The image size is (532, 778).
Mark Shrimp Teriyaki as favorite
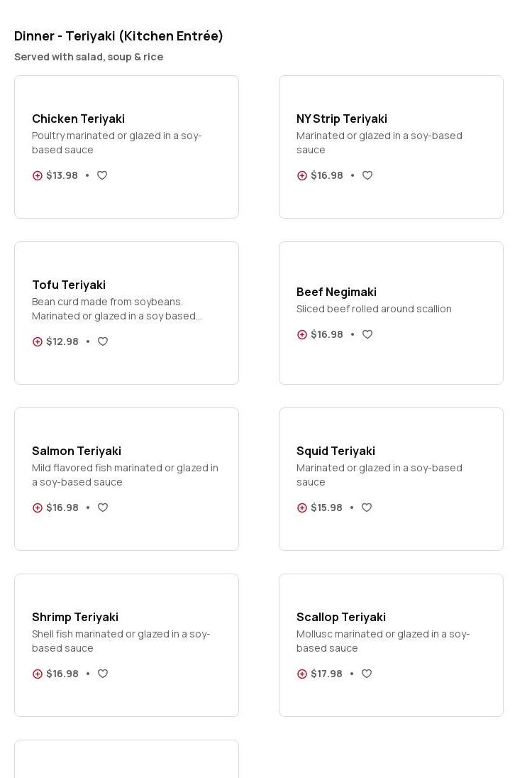tap(103, 674)
